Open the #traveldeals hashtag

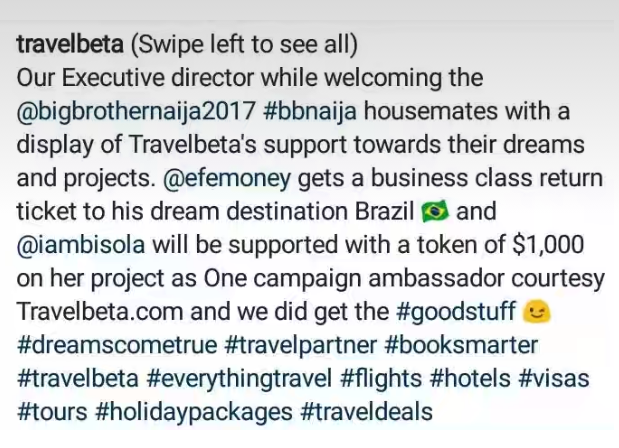[366, 412]
